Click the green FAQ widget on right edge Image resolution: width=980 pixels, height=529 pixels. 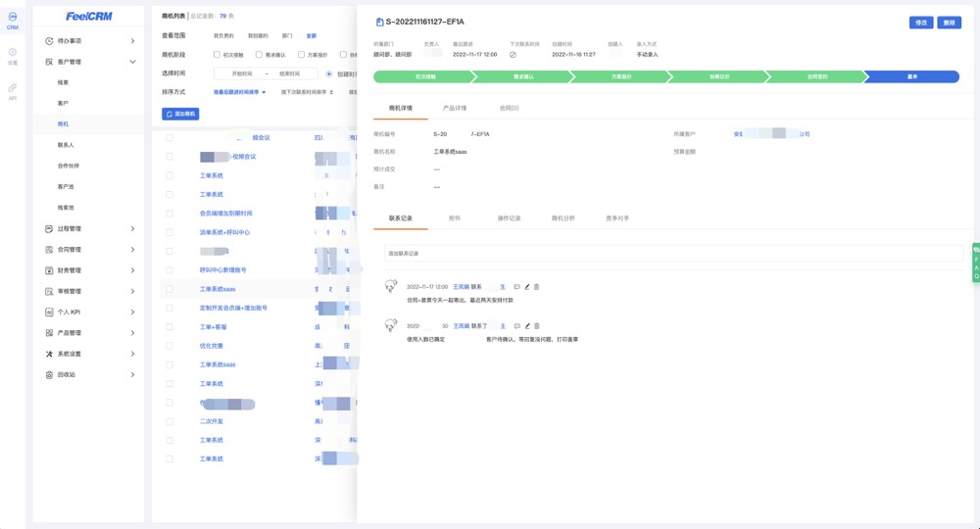pyautogui.click(x=976, y=263)
